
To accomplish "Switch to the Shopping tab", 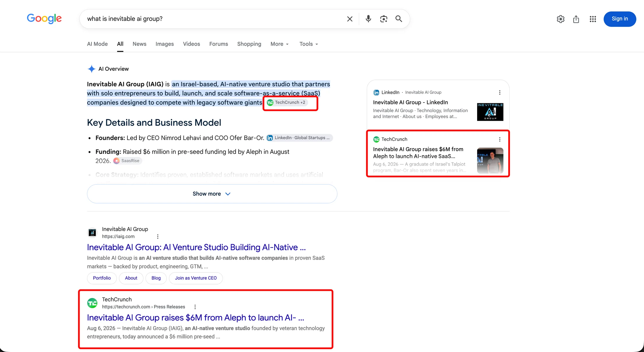I will 249,44.
